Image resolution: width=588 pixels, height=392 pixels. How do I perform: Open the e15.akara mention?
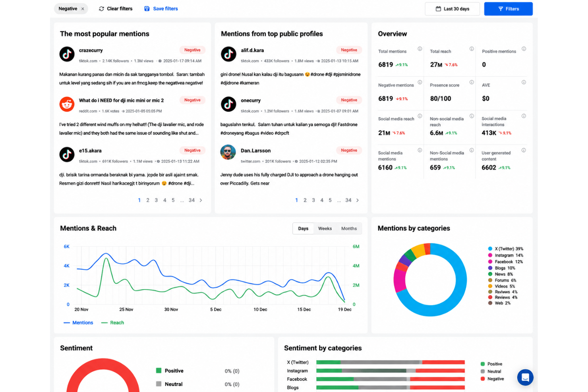tap(90, 151)
